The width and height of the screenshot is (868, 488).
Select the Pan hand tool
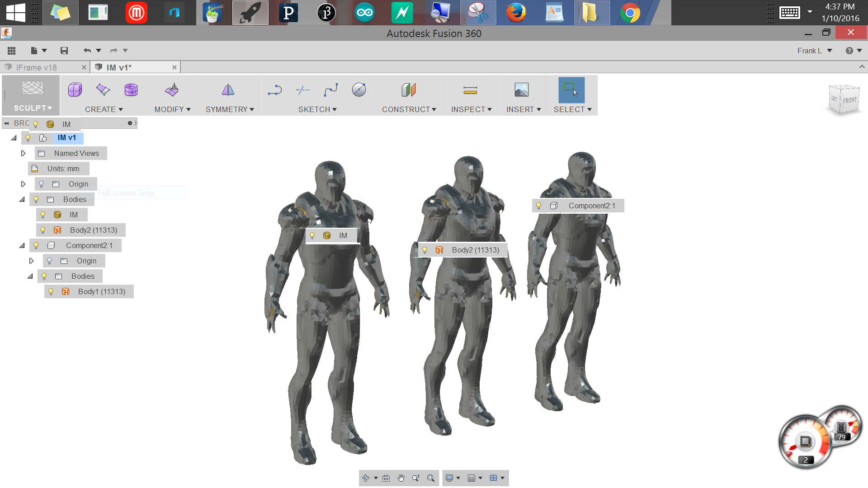[401, 478]
